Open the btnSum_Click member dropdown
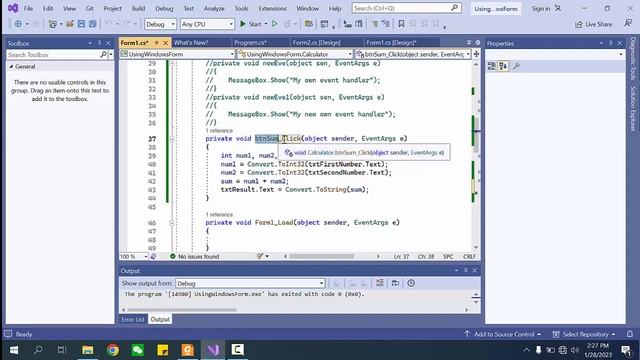Viewport: 640px width, 360px height. click(413, 54)
